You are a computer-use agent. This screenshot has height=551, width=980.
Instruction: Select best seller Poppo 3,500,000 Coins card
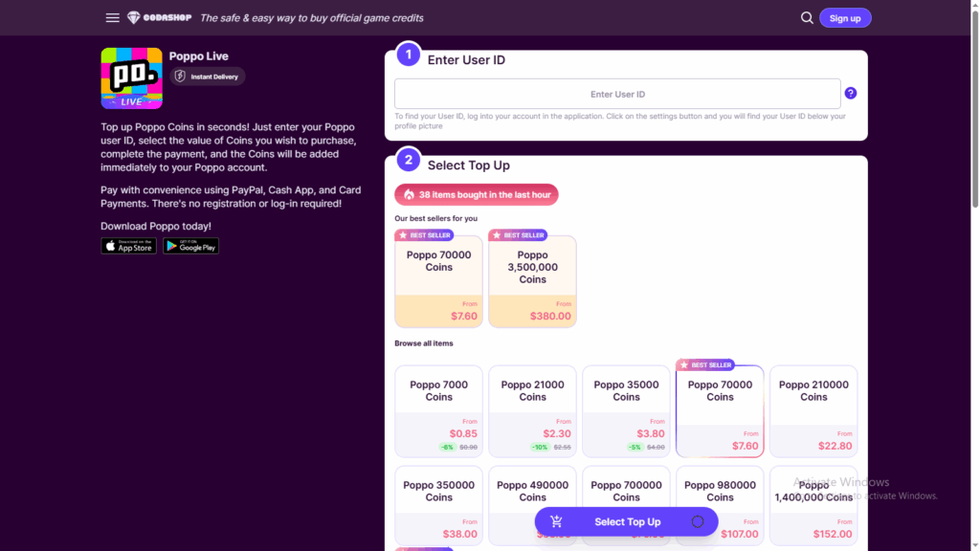[532, 281]
